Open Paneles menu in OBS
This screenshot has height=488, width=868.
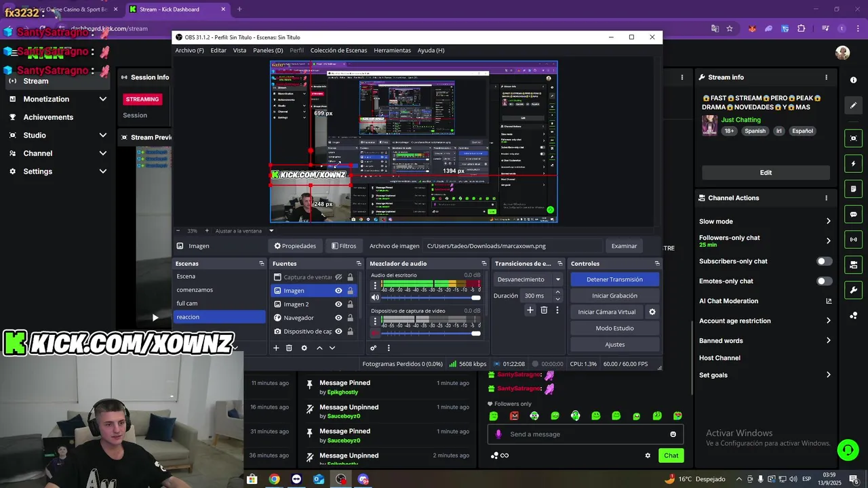268,50
